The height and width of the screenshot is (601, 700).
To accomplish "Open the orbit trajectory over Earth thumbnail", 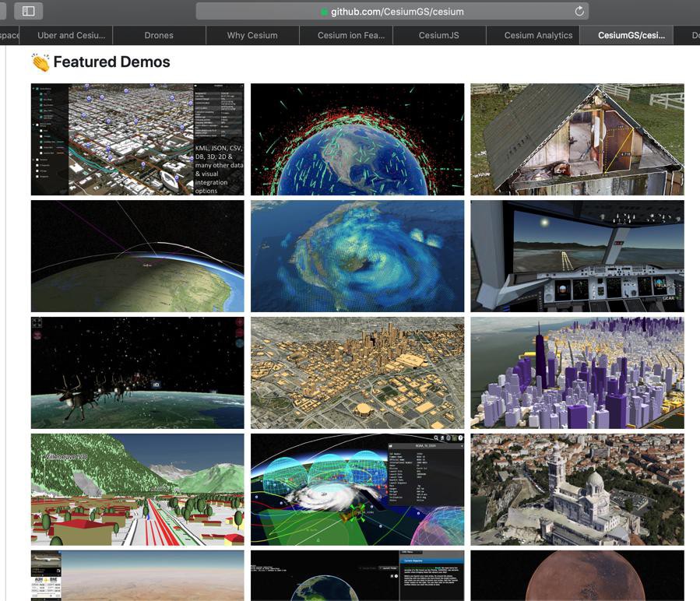I will (138, 256).
